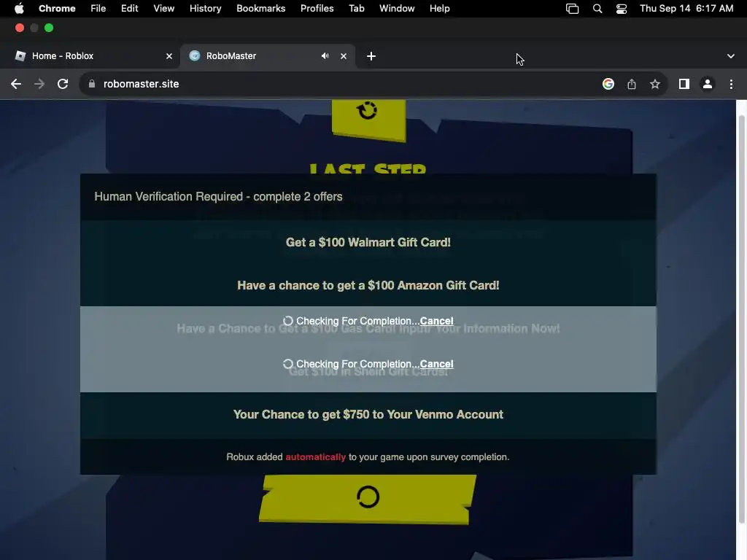Bookmark this page with star icon
Image resolution: width=747 pixels, height=560 pixels.
655,85
